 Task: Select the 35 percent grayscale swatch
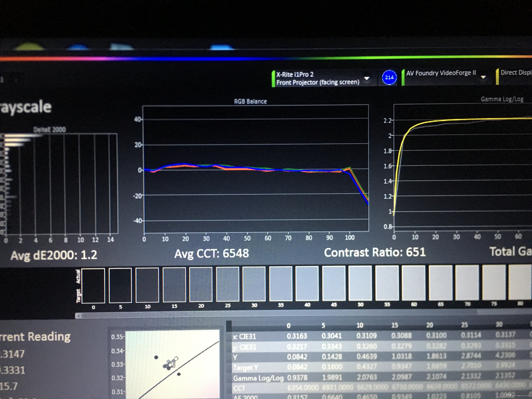(281, 284)
